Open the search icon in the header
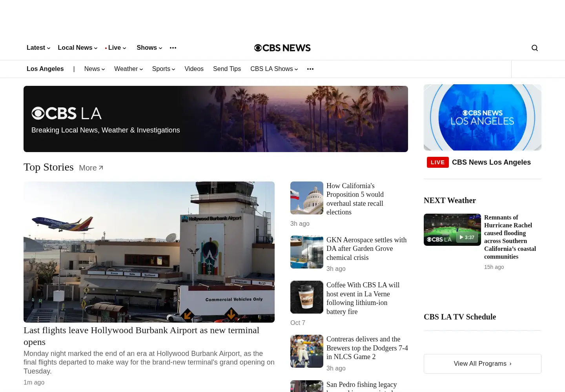Screen dimensions: 565x392 coord(534,48)
